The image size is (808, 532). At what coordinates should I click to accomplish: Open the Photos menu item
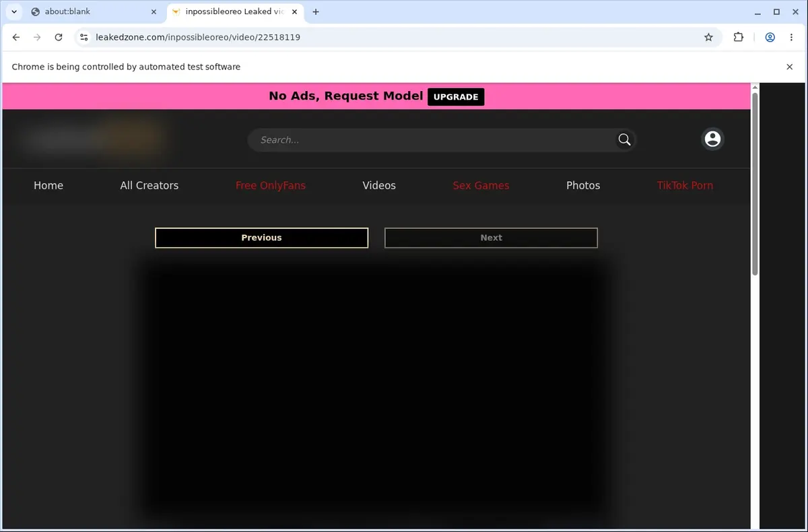pos(583,186)
